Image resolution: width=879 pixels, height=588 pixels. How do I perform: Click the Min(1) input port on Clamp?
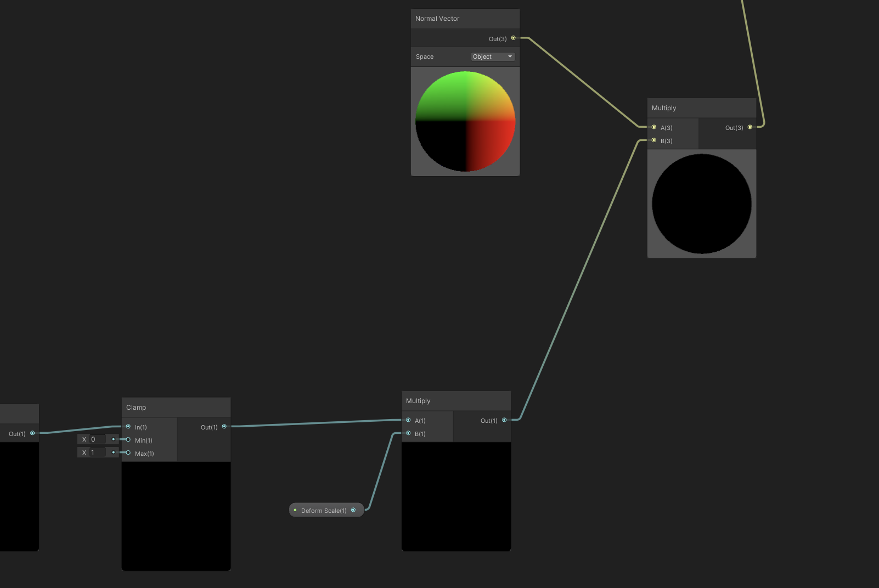[x=128, y=439]
